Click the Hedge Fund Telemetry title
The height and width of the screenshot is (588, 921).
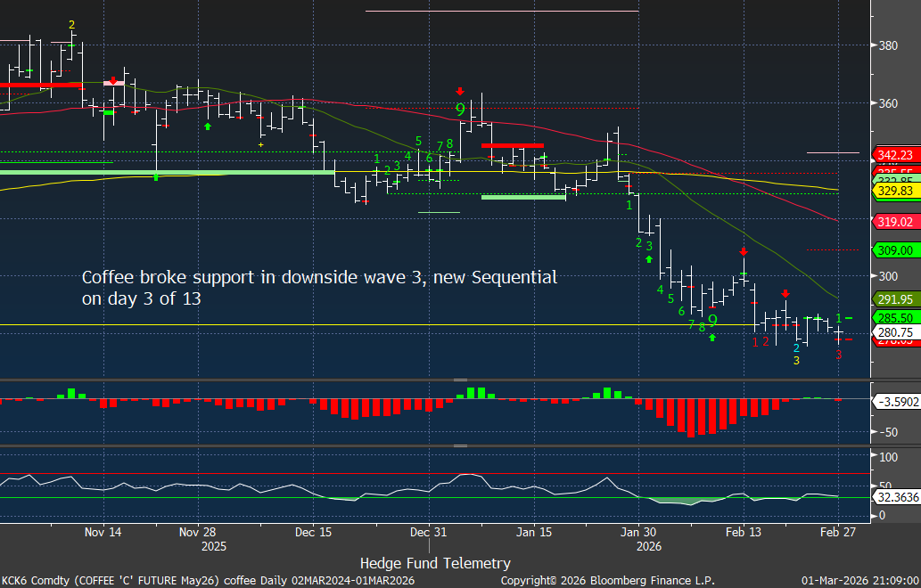(x=435, y=563)
